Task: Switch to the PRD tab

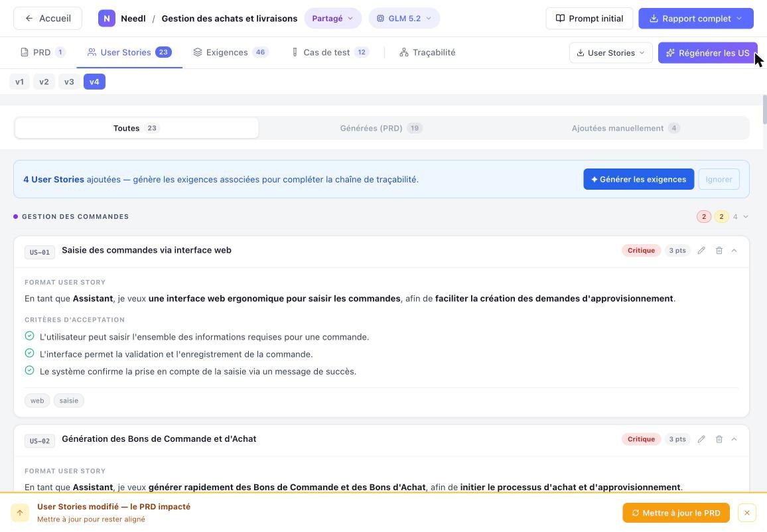Action: pos(42,52)
